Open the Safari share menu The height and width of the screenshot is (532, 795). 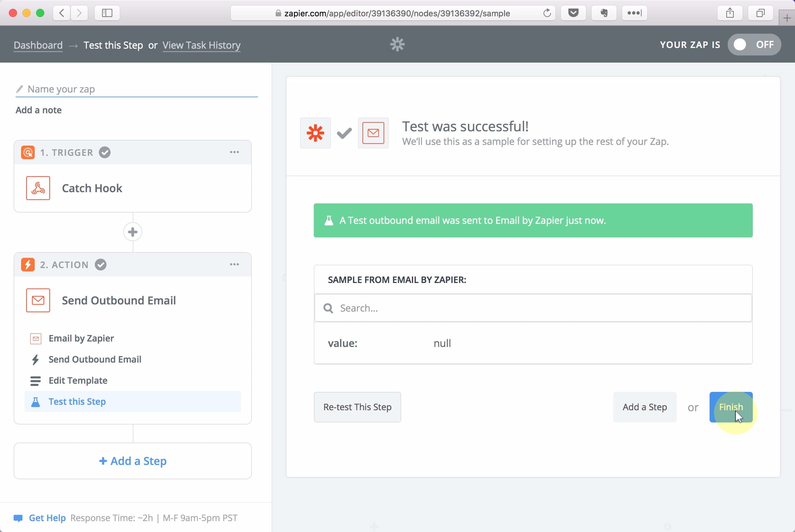pyautogui.click(x=730, y=13)
